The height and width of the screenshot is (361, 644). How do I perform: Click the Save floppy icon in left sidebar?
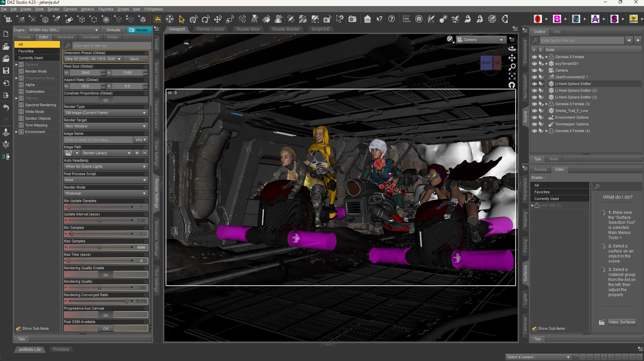(6, 71)
